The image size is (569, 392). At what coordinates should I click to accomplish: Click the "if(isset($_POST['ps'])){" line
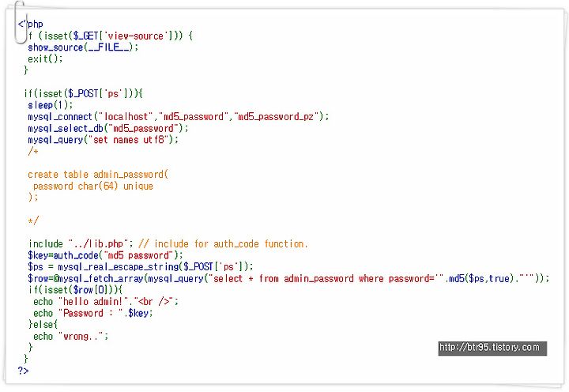click(x=84, y=93)
